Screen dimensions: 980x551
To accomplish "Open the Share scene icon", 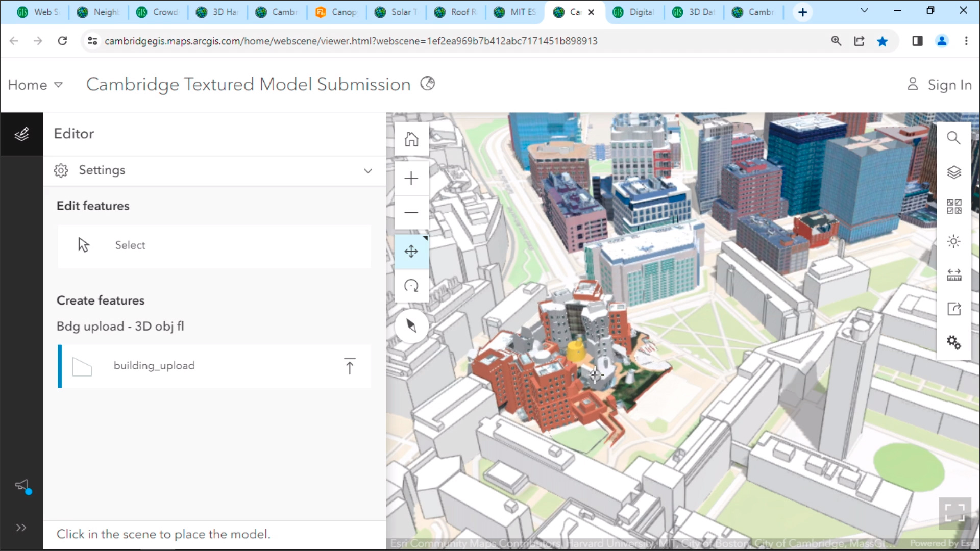I will coord(953,309).
